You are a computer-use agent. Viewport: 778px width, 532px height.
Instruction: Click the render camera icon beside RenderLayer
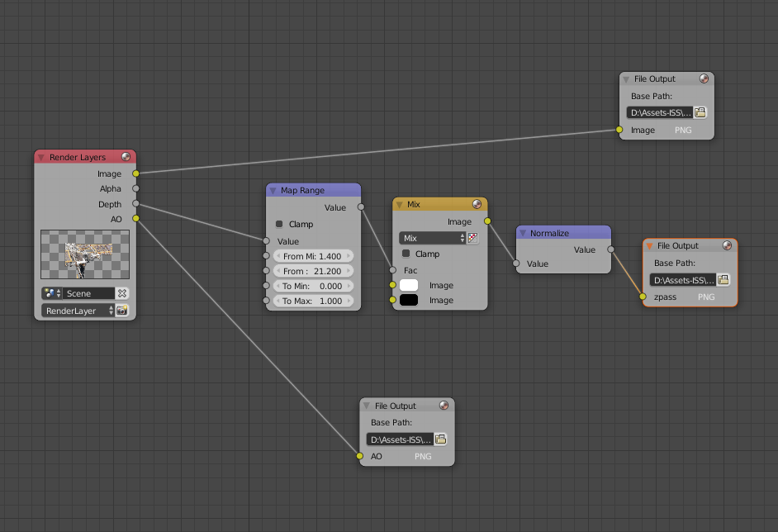point(122,311)
